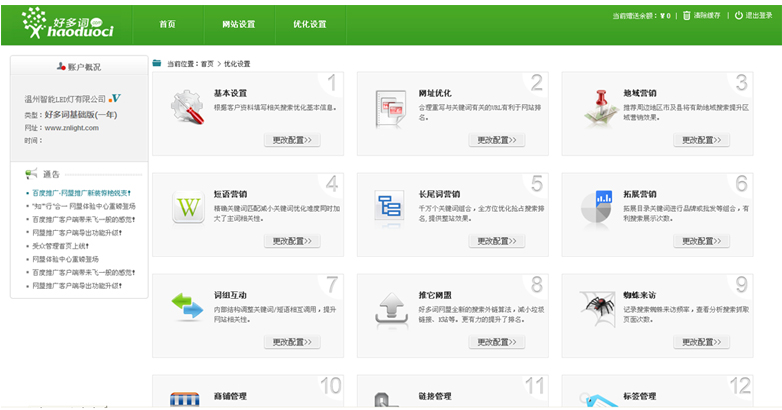The width and height of the screenshot is (782, 410).
Task: Click the 退出登录 power icon
Action: click(739, 16)
